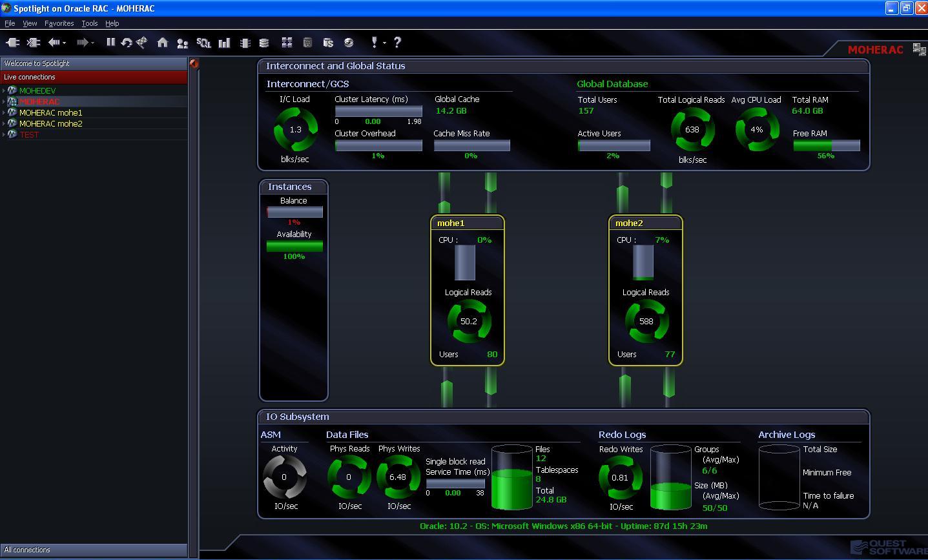Select the MOHEDEV connection

click(x=37, y=90)
